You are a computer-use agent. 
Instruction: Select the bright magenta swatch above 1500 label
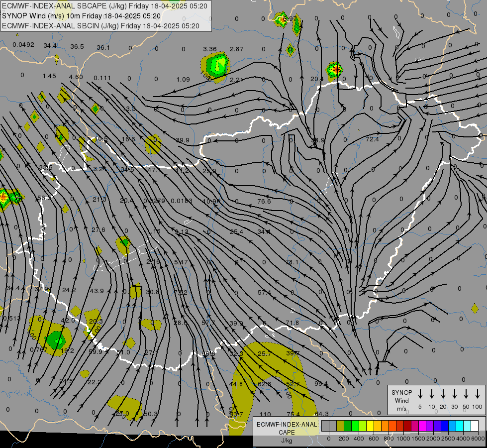pos(422,426)
